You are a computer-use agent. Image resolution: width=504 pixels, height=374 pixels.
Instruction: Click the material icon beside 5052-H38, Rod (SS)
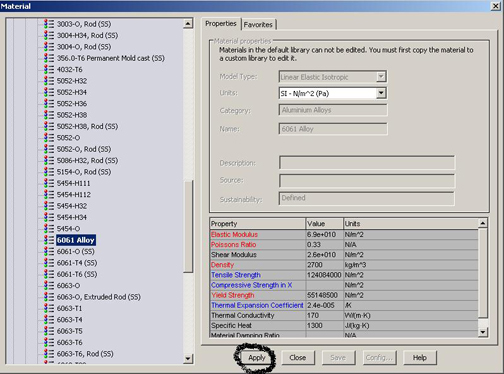tap(49, 126)
